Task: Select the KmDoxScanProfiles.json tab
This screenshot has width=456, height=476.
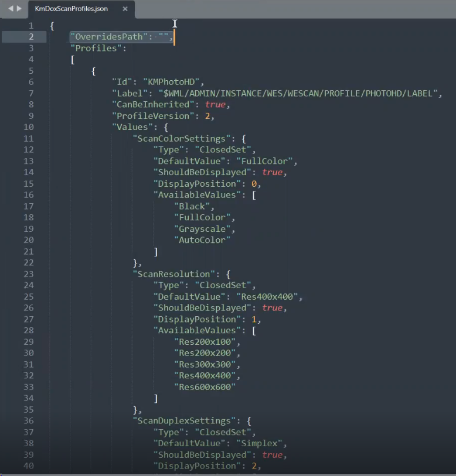Action: 71,9
